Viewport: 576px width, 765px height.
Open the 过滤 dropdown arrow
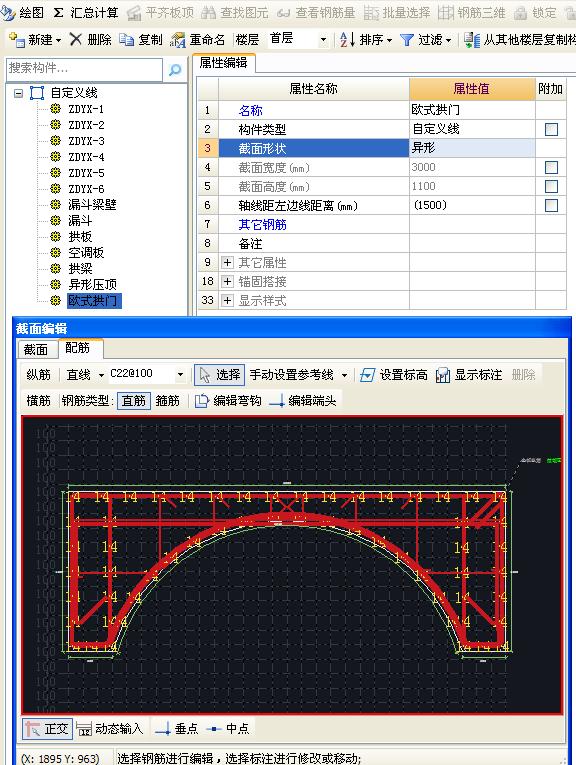coord(448,40)
